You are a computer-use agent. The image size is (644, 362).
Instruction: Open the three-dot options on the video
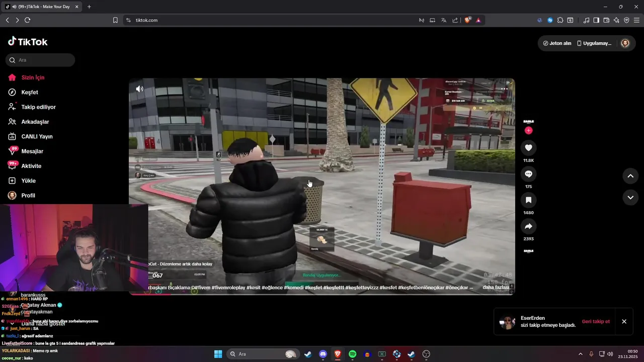[504, 88]
